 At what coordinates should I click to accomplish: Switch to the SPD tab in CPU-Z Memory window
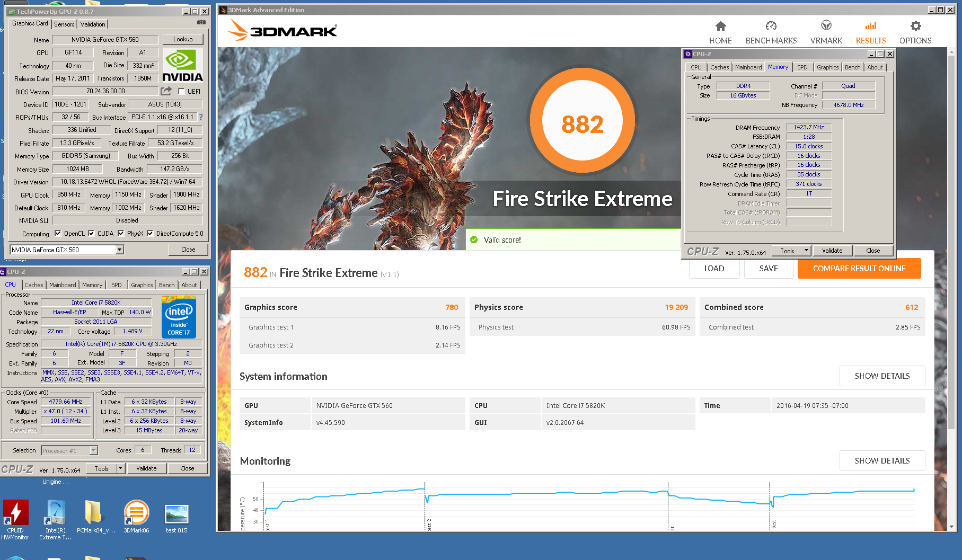click(802, 67)
